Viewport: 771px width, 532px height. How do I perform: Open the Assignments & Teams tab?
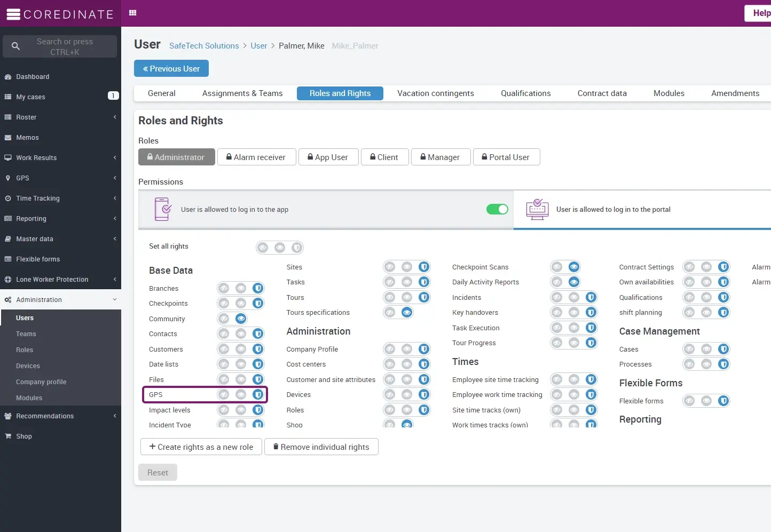242,93
